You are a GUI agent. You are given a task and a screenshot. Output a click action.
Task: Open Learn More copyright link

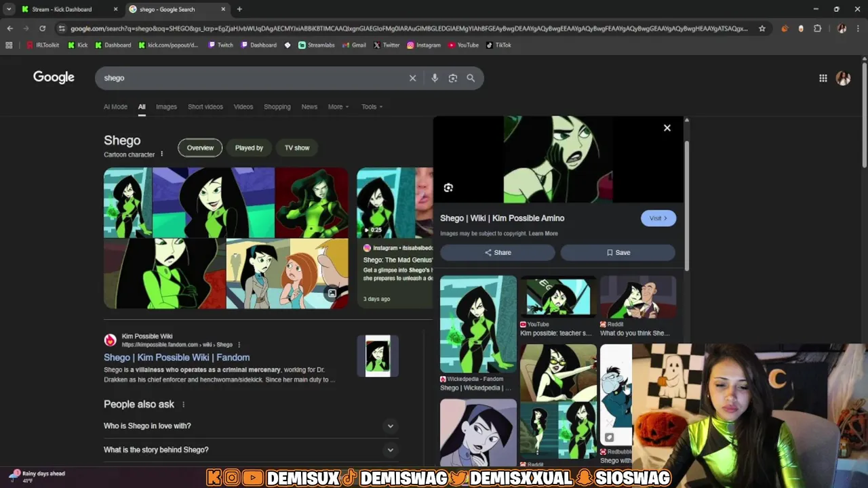point(543,234)
